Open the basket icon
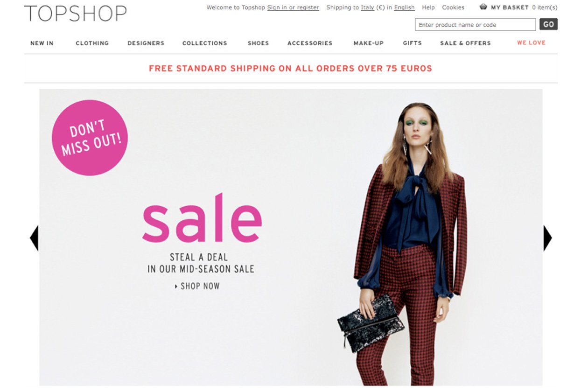 [x=483, y=7]
